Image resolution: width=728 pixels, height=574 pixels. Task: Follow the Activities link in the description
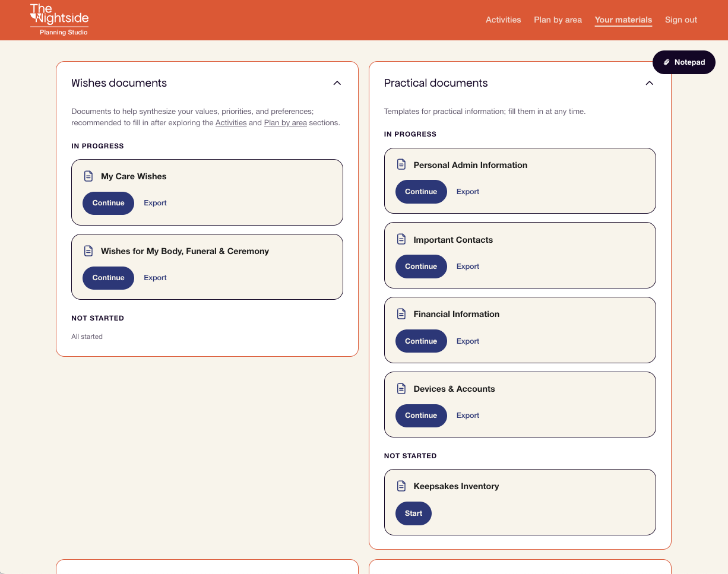tap(231, 123)
